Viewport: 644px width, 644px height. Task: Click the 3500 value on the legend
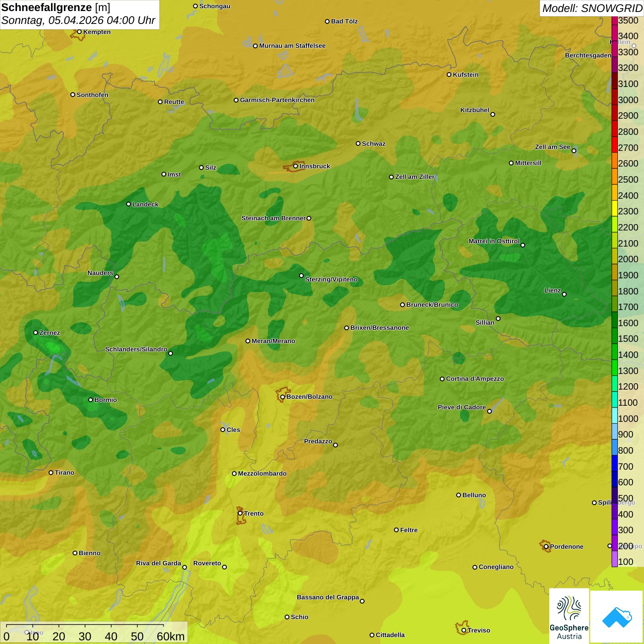coord(628,20)
